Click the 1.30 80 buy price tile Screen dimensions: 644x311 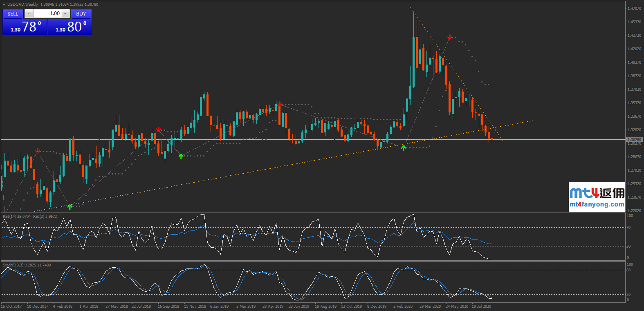(x=70, y=27)
